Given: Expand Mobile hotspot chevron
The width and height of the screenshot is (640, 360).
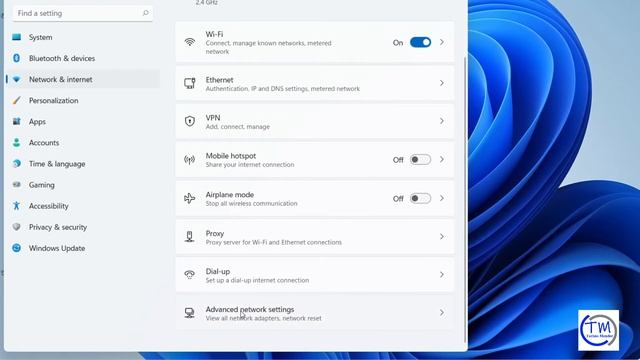Looking at the screenshot, I should [442, 160].
